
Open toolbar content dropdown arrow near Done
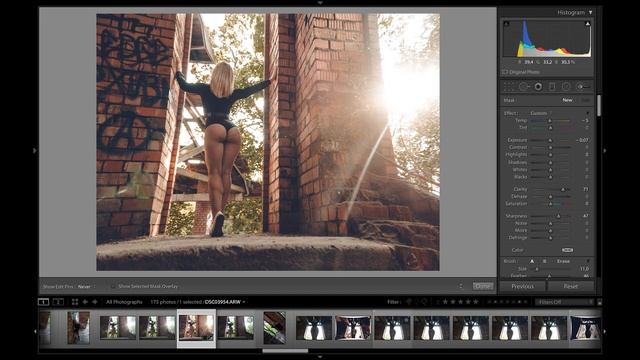coord(461,286)
